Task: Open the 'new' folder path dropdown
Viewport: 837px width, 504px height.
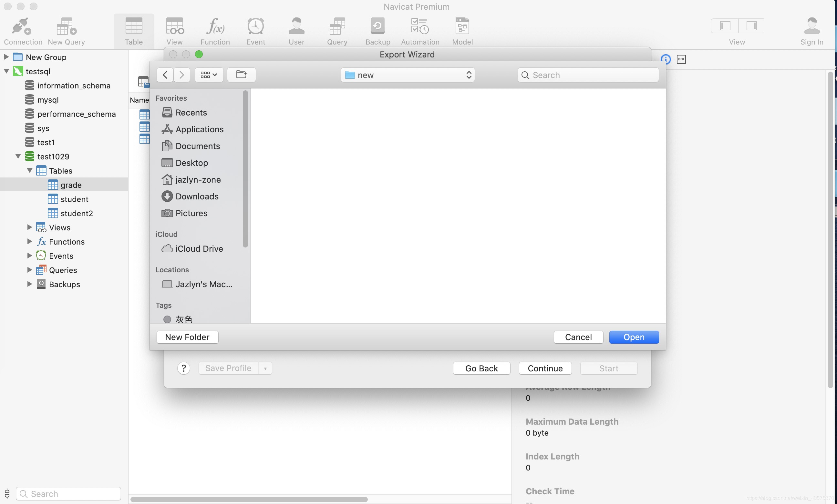Action: 407,75
